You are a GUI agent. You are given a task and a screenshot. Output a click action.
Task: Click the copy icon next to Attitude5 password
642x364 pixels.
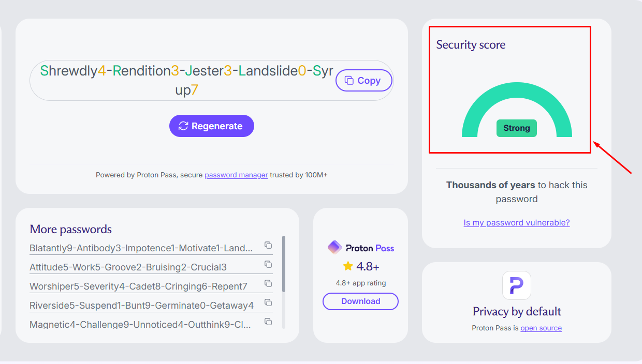(x=268, y=264)
